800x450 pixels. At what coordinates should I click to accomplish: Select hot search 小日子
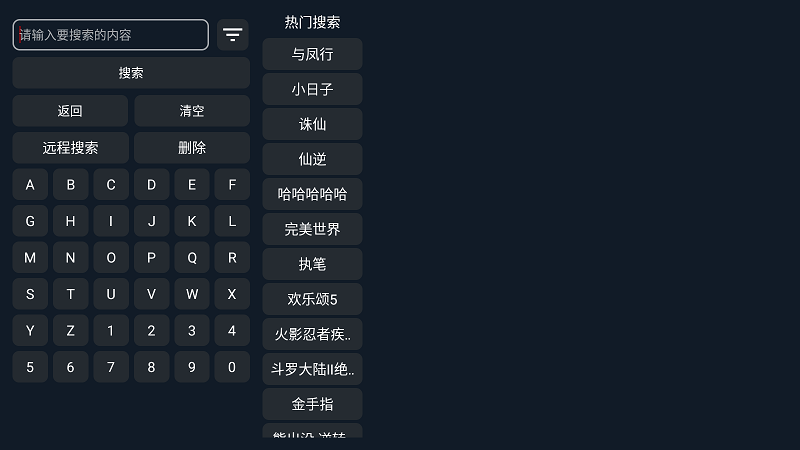coord(312,89)
